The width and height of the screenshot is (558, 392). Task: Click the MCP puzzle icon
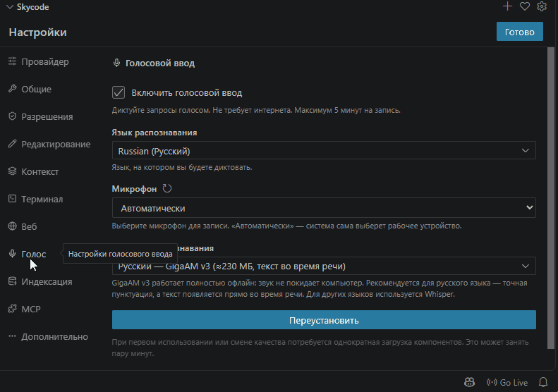[13, 308]
